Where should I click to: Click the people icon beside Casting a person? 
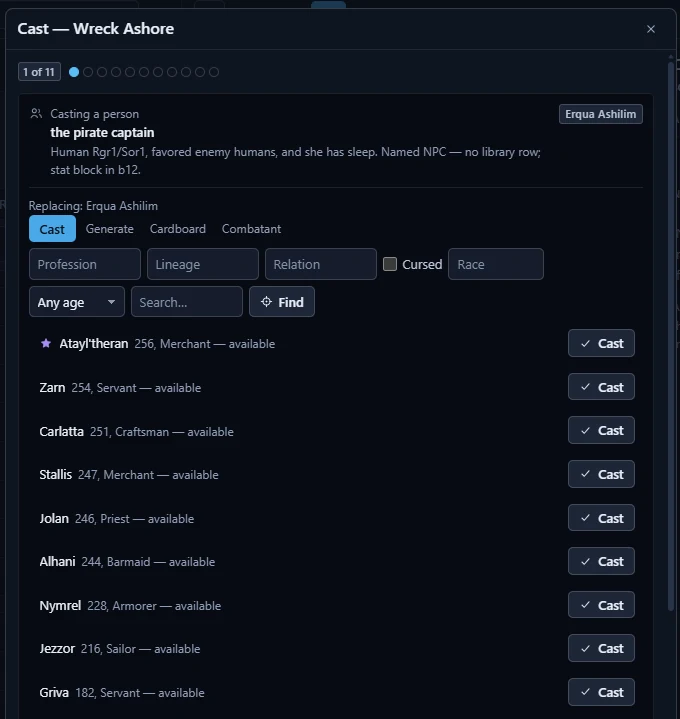click(36, 113)
